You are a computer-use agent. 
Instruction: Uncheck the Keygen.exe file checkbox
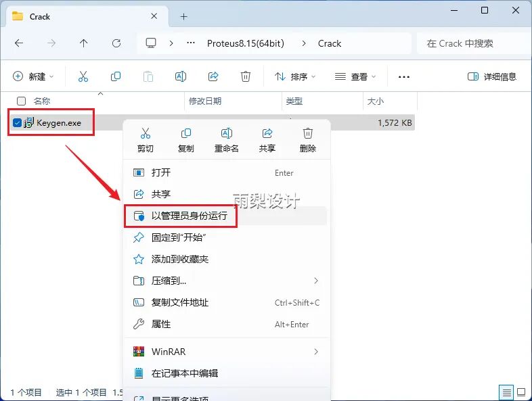(18, 122)
